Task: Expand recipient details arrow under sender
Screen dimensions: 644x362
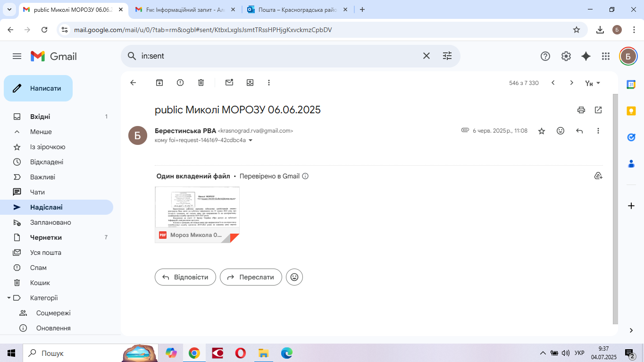Action: point(251,140)
